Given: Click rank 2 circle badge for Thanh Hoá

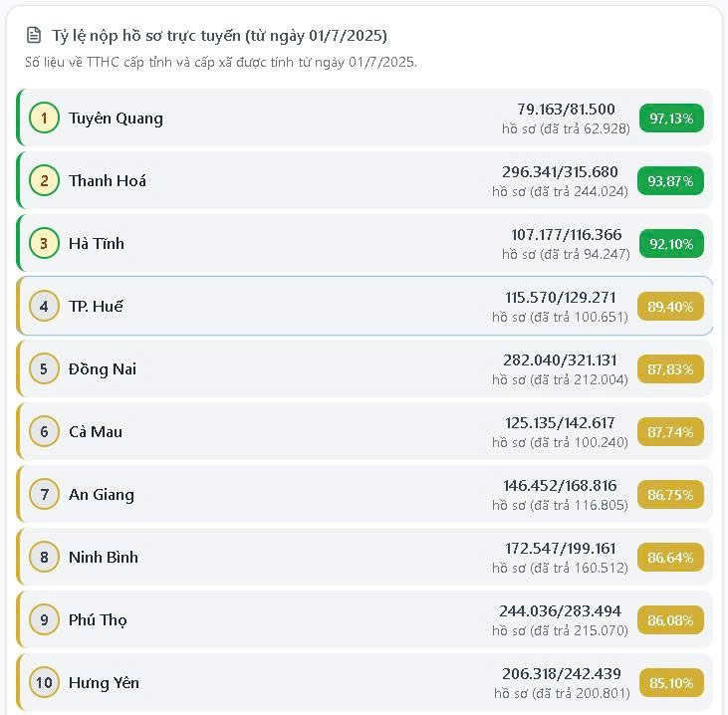Looking at the screenshot, I should click(44, 180).
